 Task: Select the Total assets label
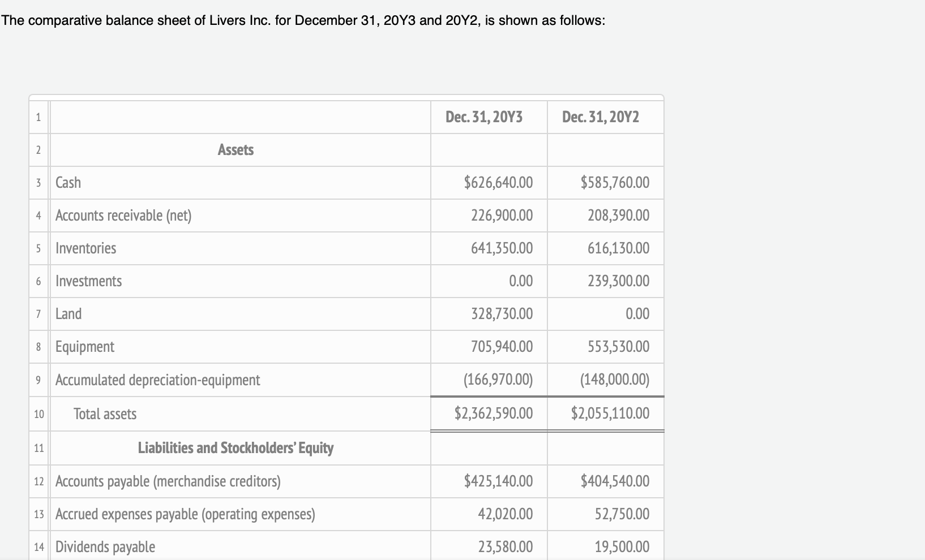point(105,414)
